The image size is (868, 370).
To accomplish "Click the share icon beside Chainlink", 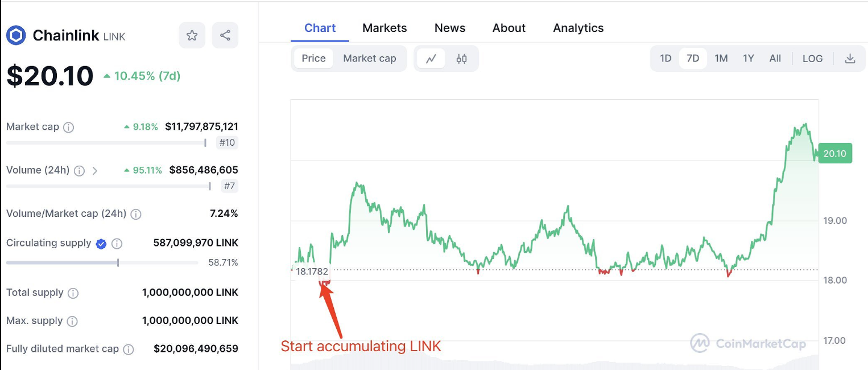I will pyautogui.click(x=225, y=36).
